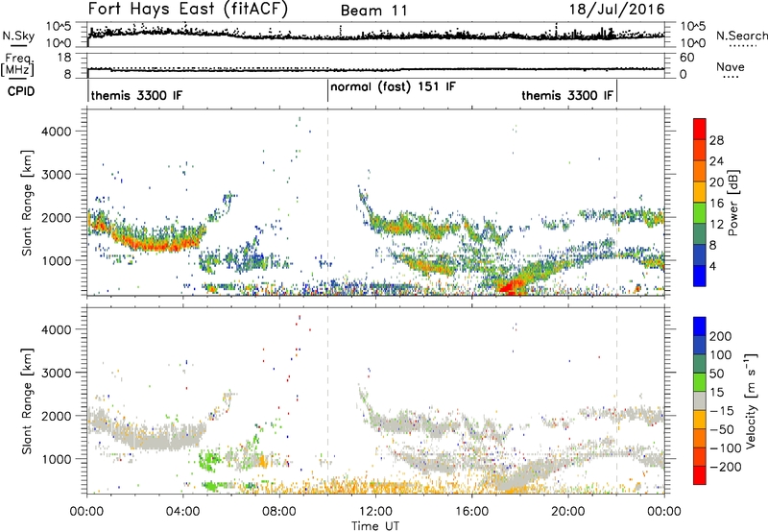The height and width of the screenshot is (532, 768).
Task: Click the "Velocity [m s-1]" colorbar title
Action: coord(751,399)
